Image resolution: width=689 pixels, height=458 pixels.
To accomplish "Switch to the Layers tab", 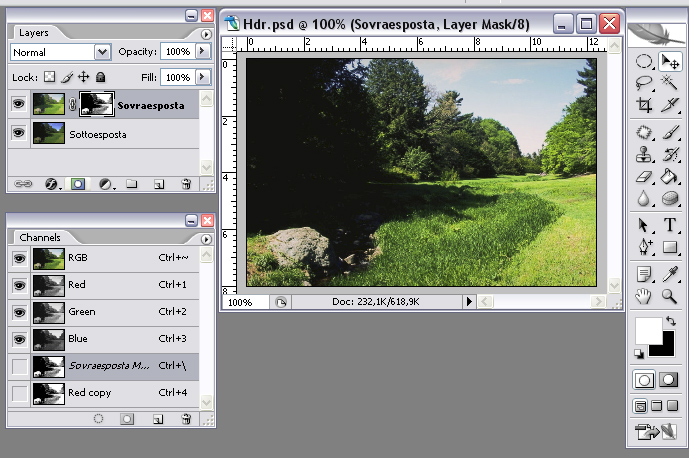I will pyautogui.click(x=34, y=33).
